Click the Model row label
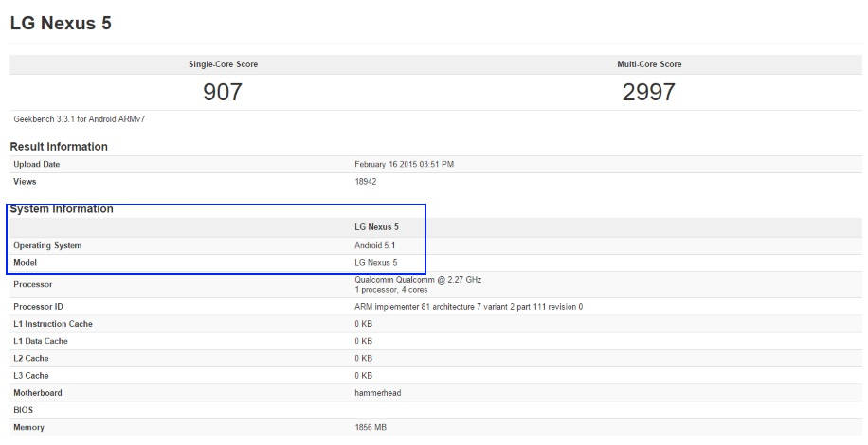 coord(25,262)
